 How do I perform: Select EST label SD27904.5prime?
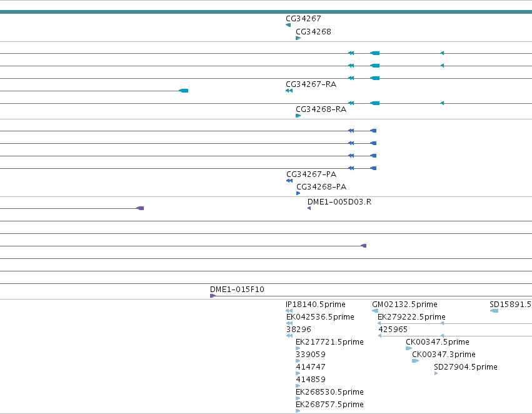tap(466, 367)
